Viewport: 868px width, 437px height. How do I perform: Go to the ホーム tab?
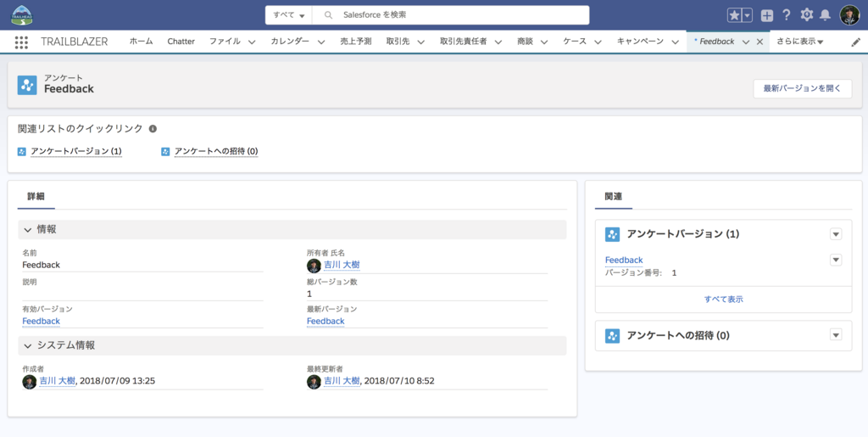(142, 42)
